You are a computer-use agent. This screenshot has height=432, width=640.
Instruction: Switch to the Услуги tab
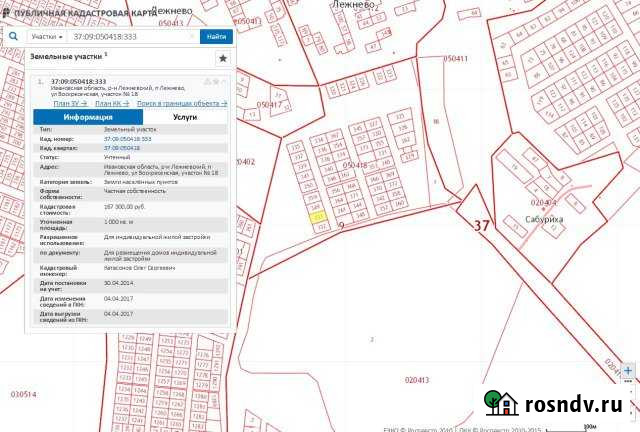[184, 117]
